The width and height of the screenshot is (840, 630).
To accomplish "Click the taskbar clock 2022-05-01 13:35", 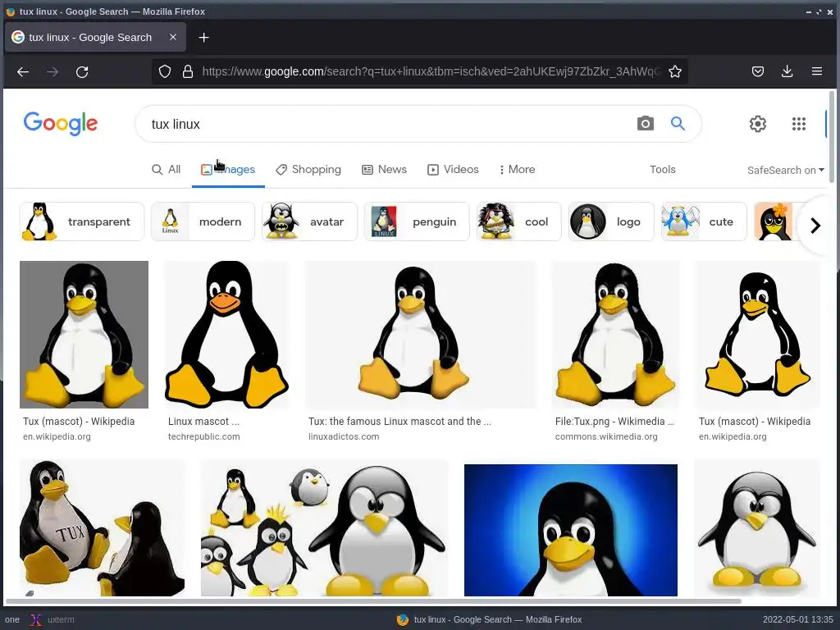I will pyautogui.click(x=798, y=620).
